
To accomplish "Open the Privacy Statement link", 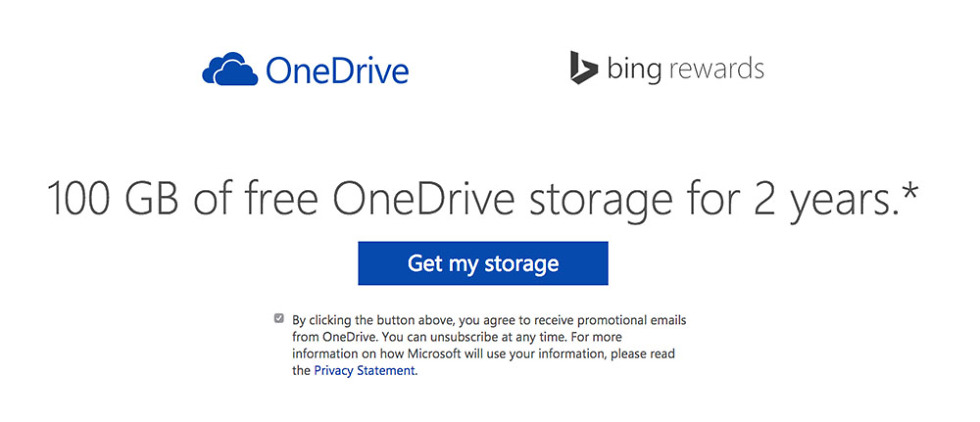I will tap(364, 370).
